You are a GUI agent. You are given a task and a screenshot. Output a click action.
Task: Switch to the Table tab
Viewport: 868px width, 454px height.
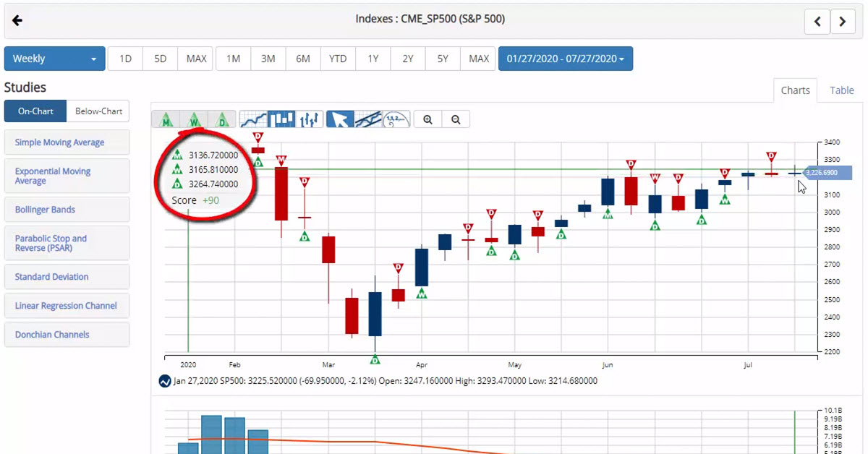(x=841, y=90)
